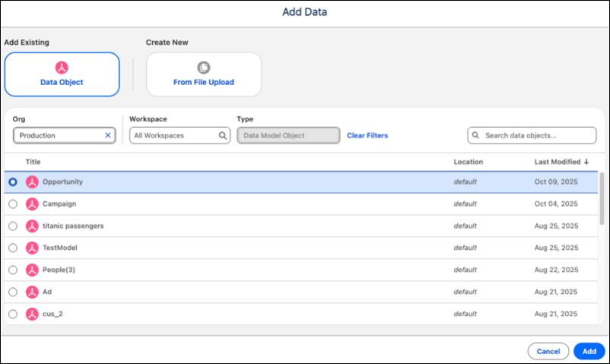The height and width of the screenshot is (364, 610).
Task: Clear the Production org with X icon
Action: click(108, 135)
